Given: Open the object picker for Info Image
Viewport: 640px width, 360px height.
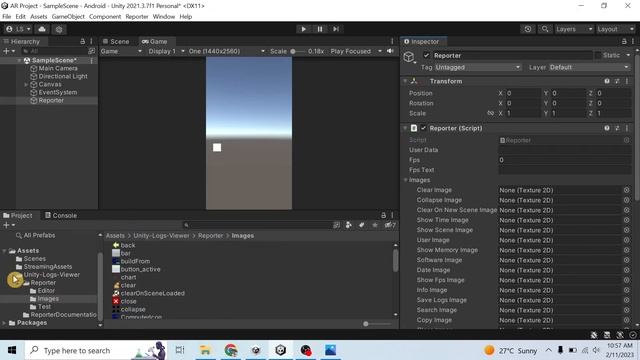Looking at the screenshot, I should point(627,290).
